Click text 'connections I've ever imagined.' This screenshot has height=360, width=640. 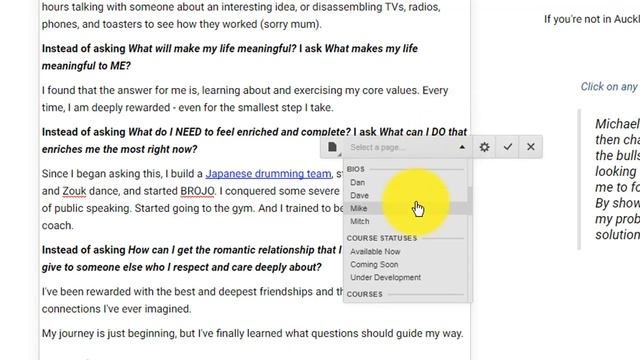116,309
